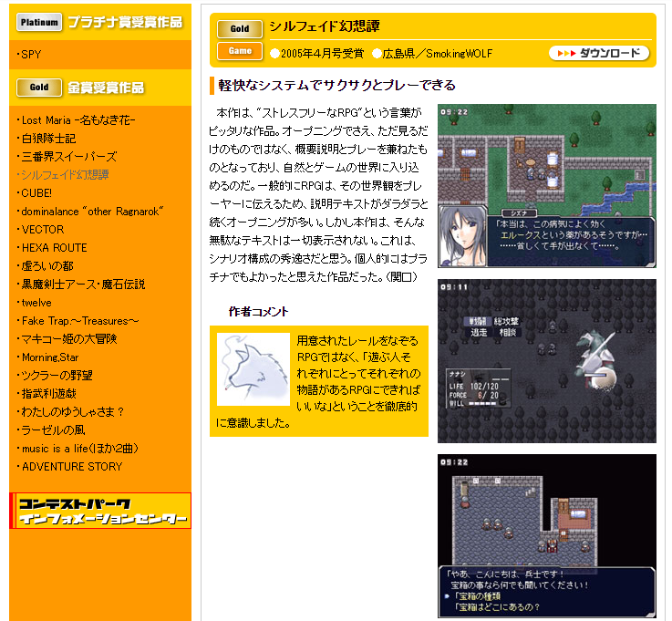Click the 軽快なシステムでサクサクとプレーできる headline
The image size is (672, 621).
tap(336, 86)
